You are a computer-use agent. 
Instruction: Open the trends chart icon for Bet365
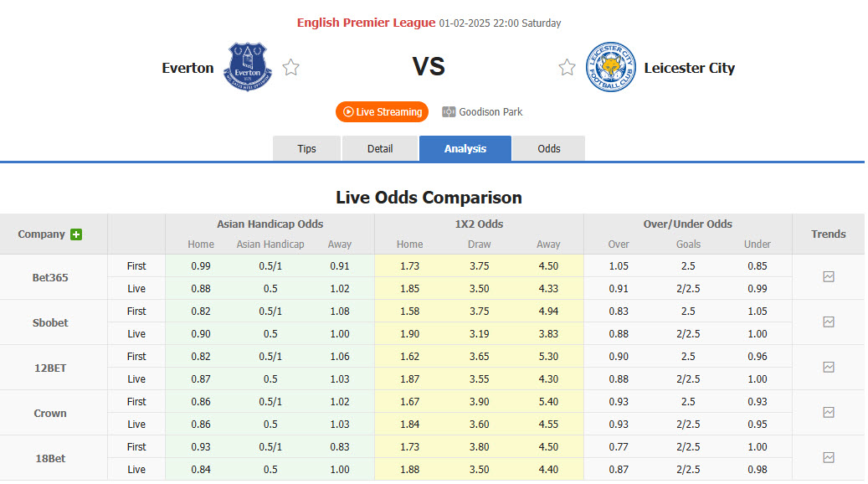[828, 276]
